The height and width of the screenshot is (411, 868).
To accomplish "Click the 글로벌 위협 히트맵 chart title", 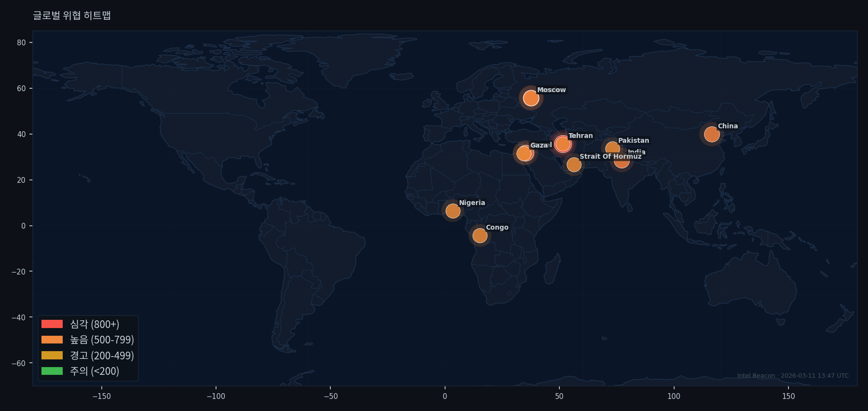I will click(x=72, y=15).
